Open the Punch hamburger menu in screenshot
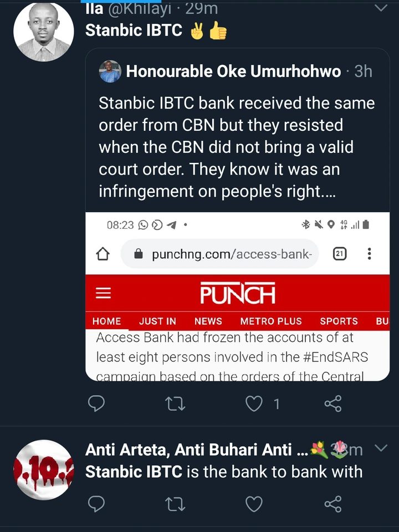The height and width of the screenshot is (532, 399). pos(104,293)
